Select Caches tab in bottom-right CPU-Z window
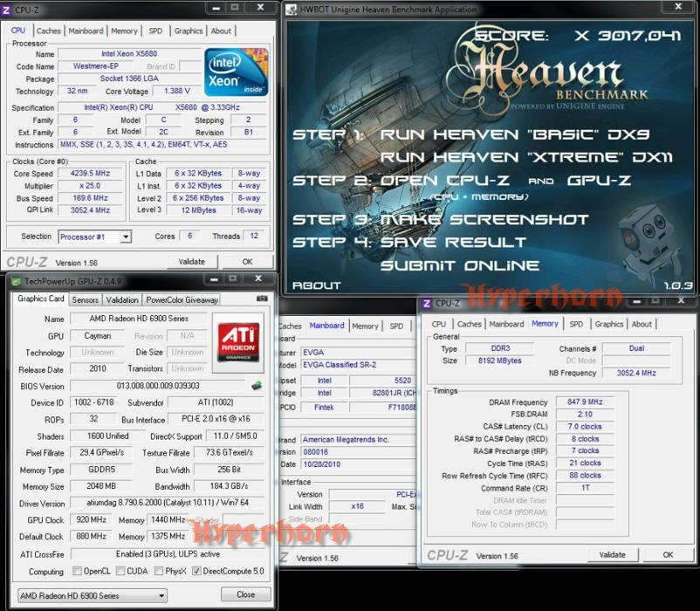Viewport: 700px width, 611px height. [x=470, y=324]
